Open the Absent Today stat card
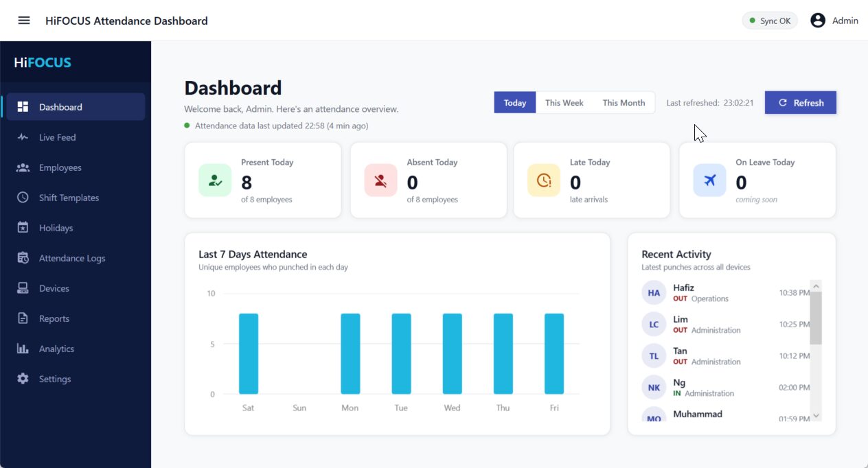The width and height of the screenshot is (868, 468). tap(429, 180)
